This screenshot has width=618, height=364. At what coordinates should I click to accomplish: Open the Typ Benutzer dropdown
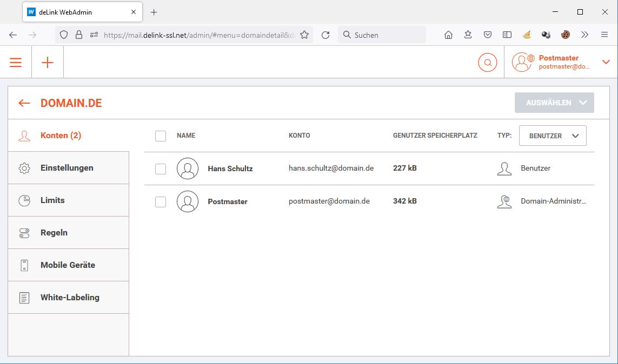tap(552, 136)
